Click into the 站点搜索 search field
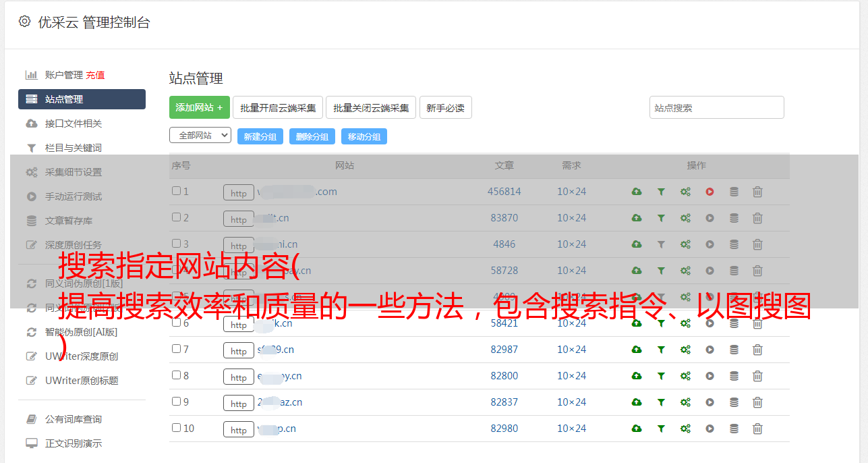The height and width of the screenshot is (463, 868). 717,107
